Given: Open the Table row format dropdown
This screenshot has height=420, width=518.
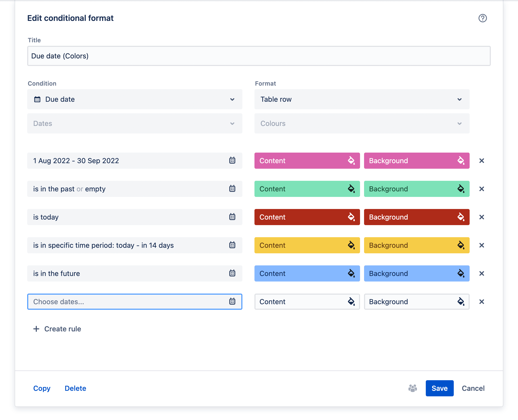Looking at the screenshot, I should click(x=362, y=99).
